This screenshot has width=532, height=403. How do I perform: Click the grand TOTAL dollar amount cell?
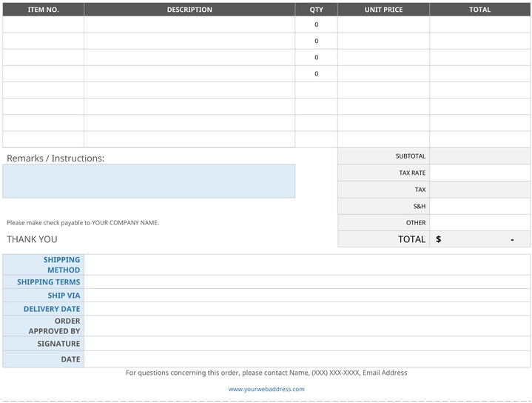pos(479,239)
